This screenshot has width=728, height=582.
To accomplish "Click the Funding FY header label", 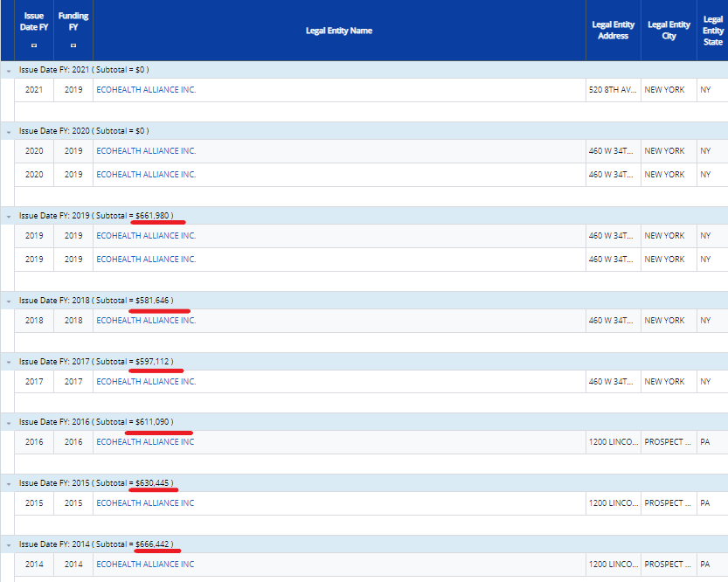I will [73, 21].
